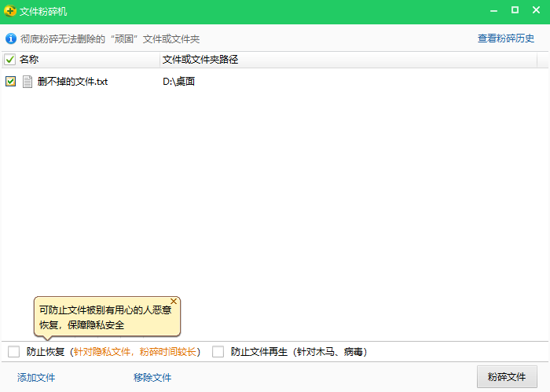This screenshot has width=550, height=392.
Task: Minimize the 文件粉碎机 window
Action: click(x=492, y=10)
